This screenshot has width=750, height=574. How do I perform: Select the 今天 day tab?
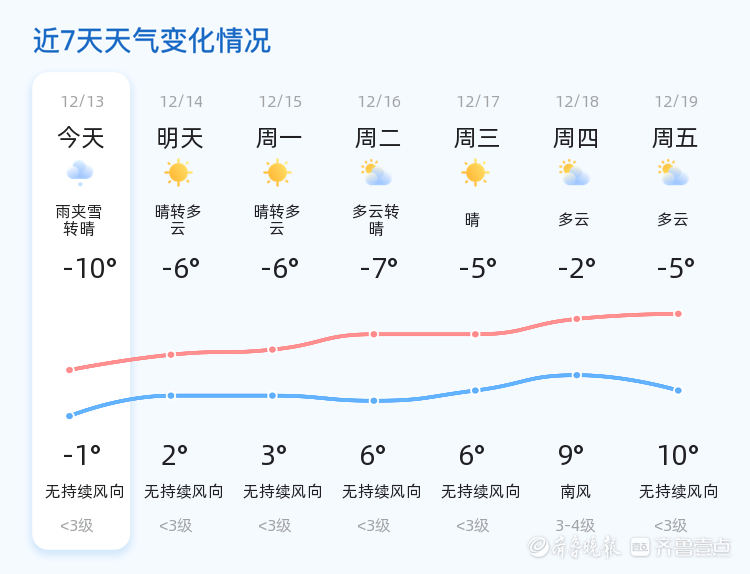(x=81, y=137)
